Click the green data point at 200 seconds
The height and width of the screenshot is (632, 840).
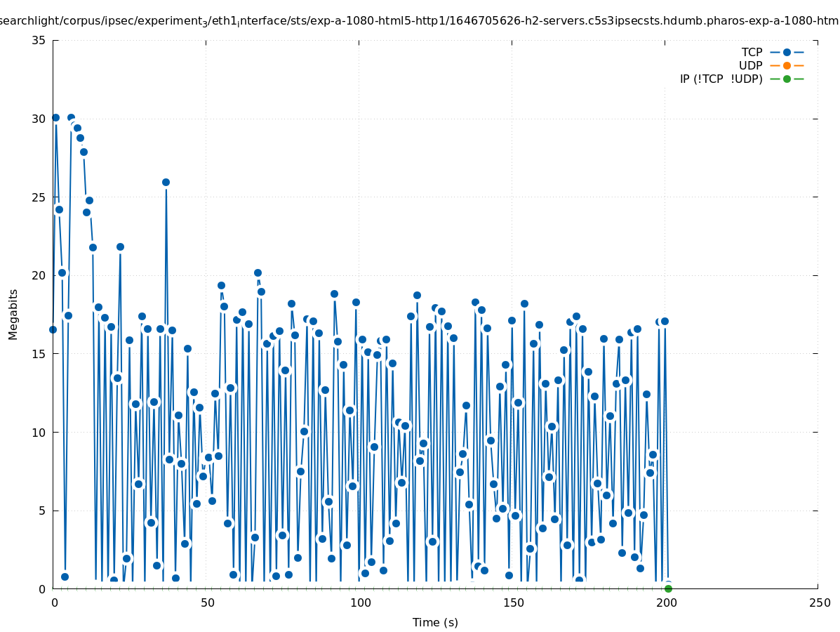click(668, 588)
